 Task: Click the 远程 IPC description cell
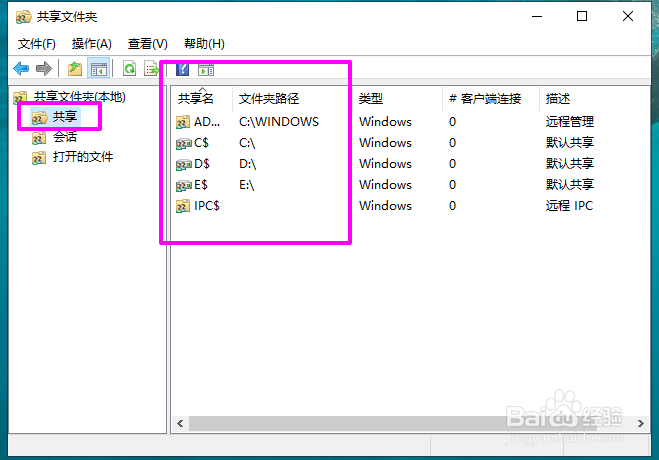click(x=569, y=205)
